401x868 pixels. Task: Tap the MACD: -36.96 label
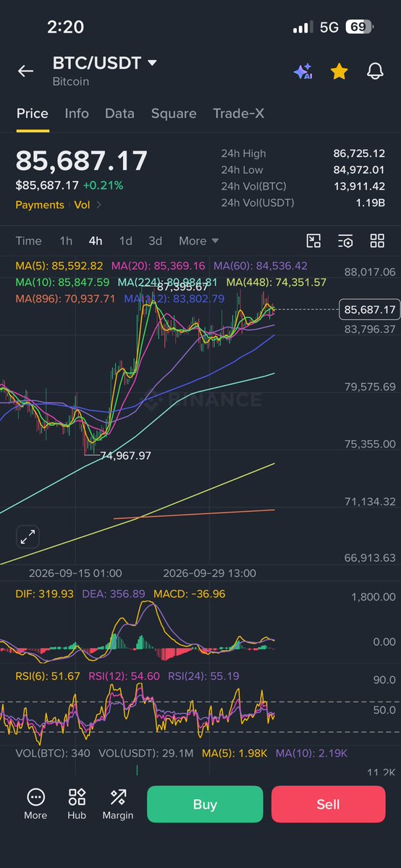(190, 594)
